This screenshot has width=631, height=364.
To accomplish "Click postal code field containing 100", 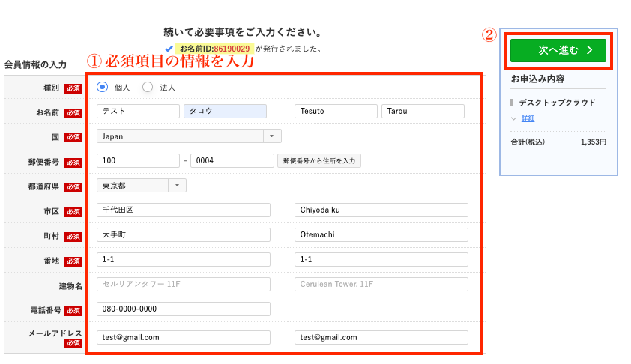I will [138, 160].
